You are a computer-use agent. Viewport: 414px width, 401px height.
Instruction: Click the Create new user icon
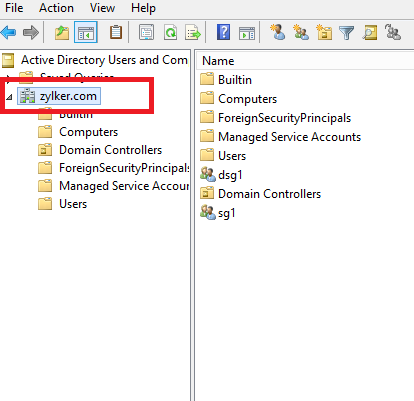[x=277, y=32]
